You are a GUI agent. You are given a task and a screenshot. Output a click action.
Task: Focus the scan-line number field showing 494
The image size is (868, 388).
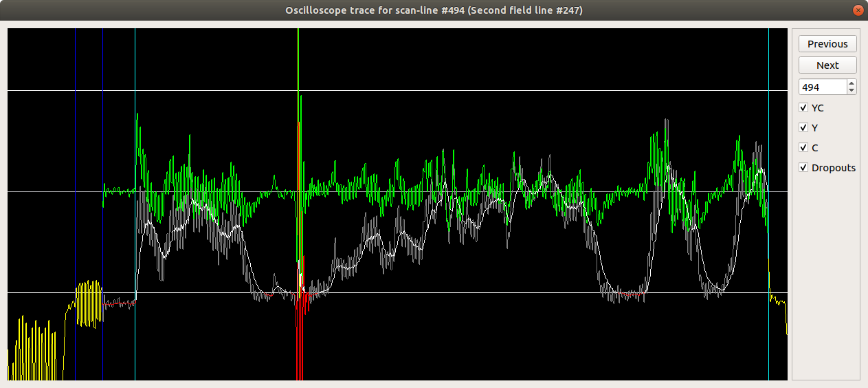click(x=821, y=87)
